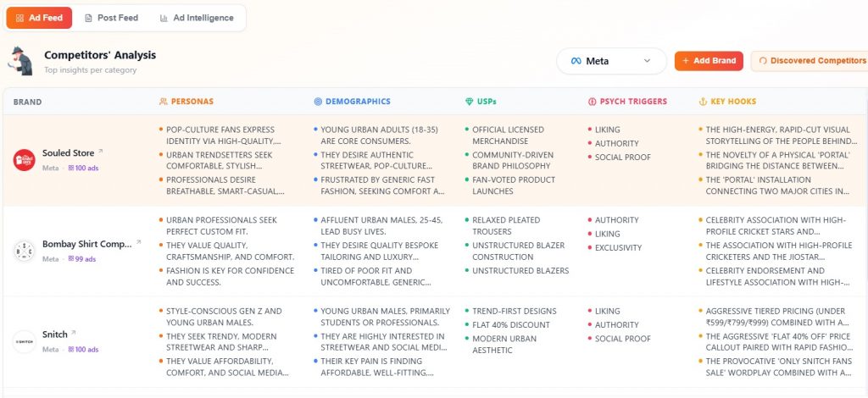Click the Post Feed document icon

click(88, 19)
